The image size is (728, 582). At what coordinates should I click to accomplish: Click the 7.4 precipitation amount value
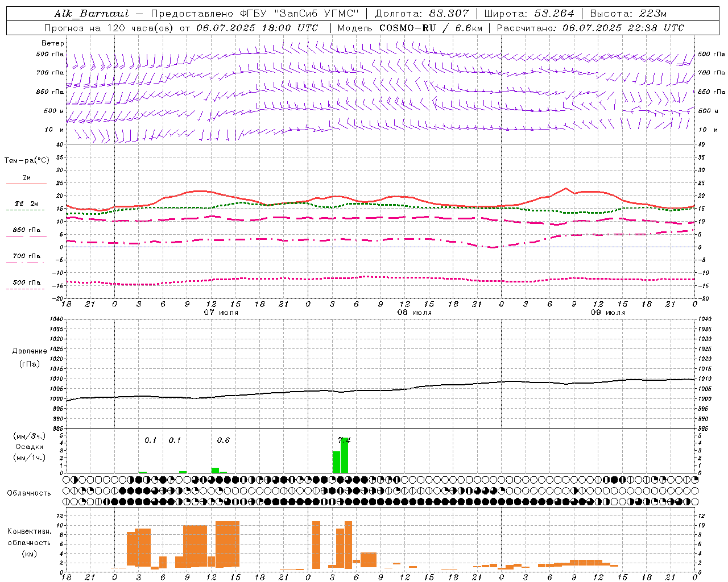click(x=344, y=440)
